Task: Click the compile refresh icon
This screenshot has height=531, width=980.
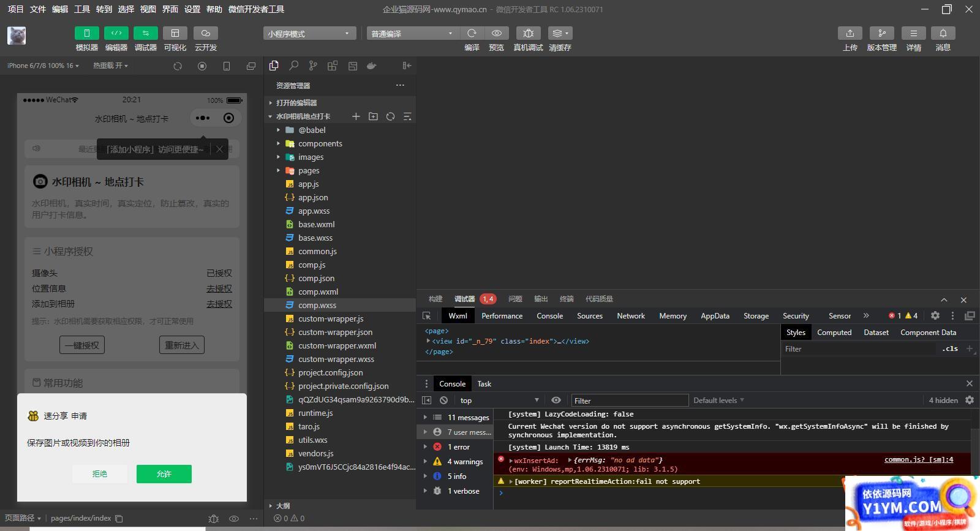Action: click(x=472, y=33)
